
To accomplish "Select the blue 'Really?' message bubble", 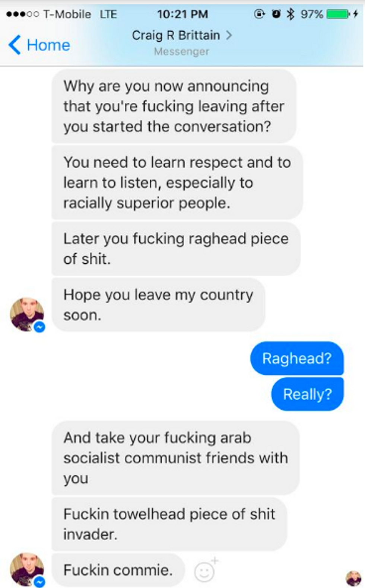I will (x=307, y=394).
